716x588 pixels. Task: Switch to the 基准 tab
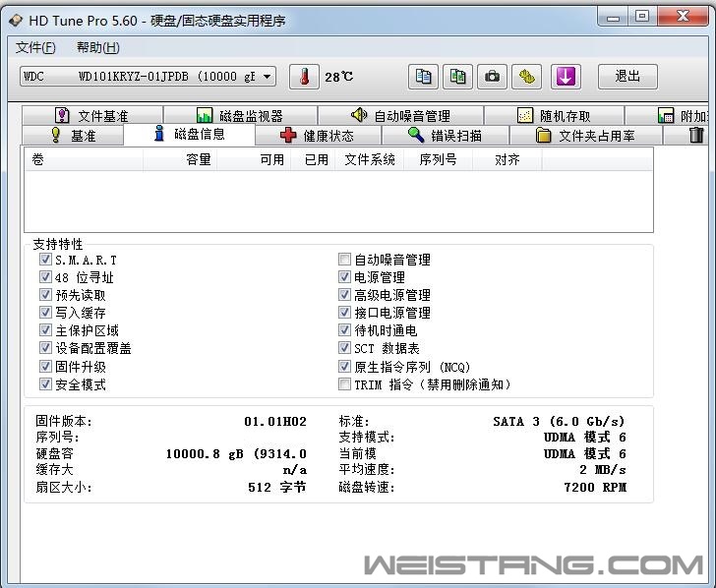click(x=73, y=136)
